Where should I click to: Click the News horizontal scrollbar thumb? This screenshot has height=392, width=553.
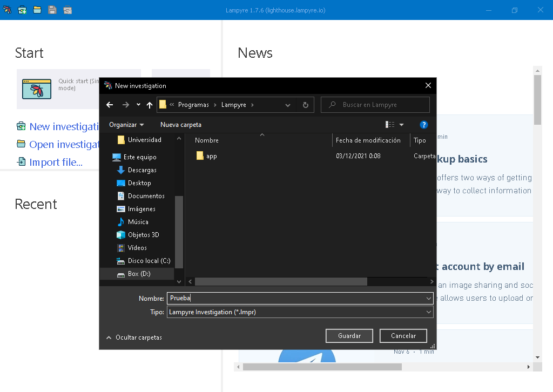(322, 367)
